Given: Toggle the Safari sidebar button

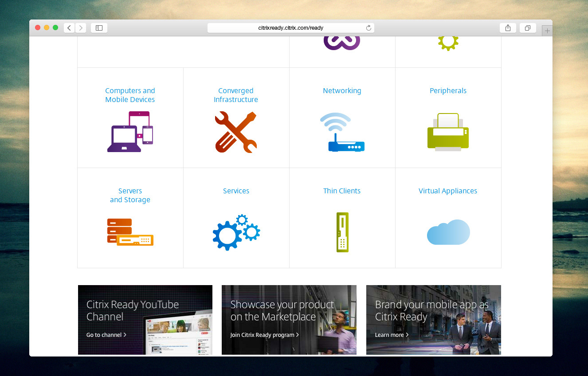Looking at the screenshot, I should click(x=99, y=28).
